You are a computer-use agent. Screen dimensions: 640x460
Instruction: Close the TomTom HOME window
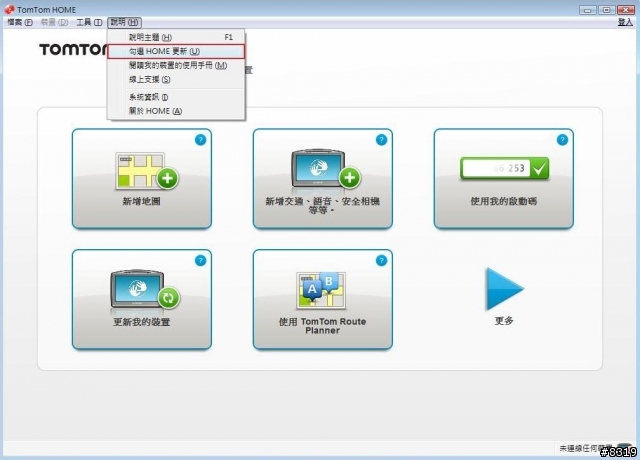(625, 10)
